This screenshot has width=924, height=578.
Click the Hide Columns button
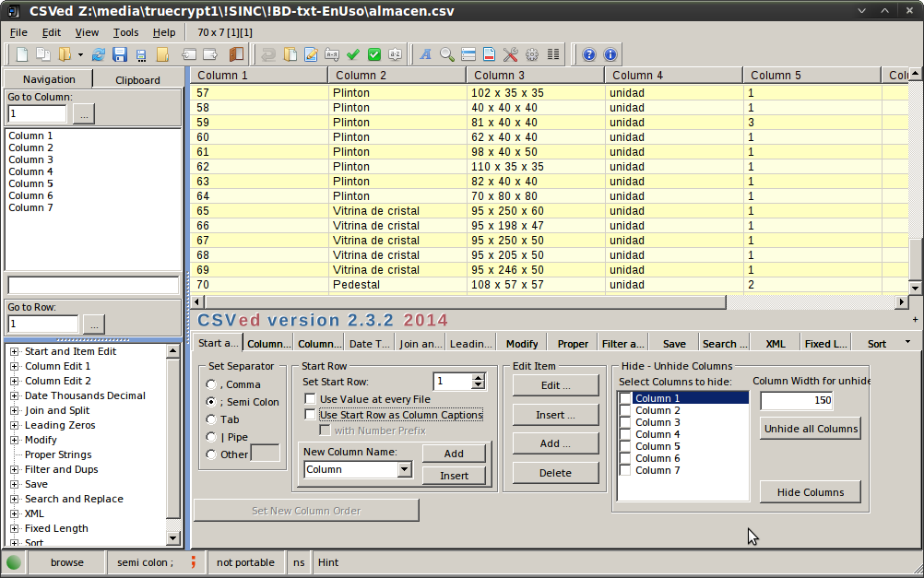810,492
